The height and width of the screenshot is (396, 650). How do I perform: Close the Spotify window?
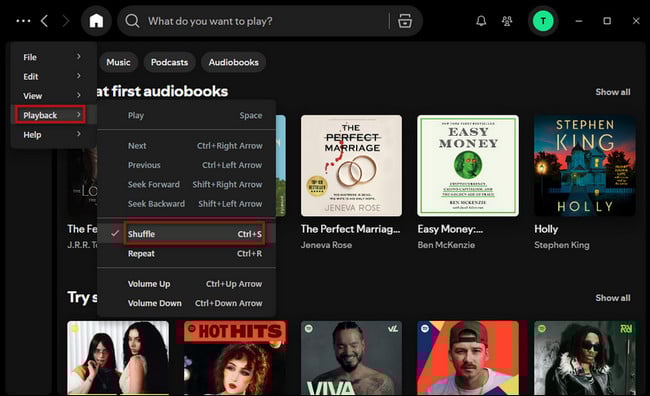tap(636, 21)
